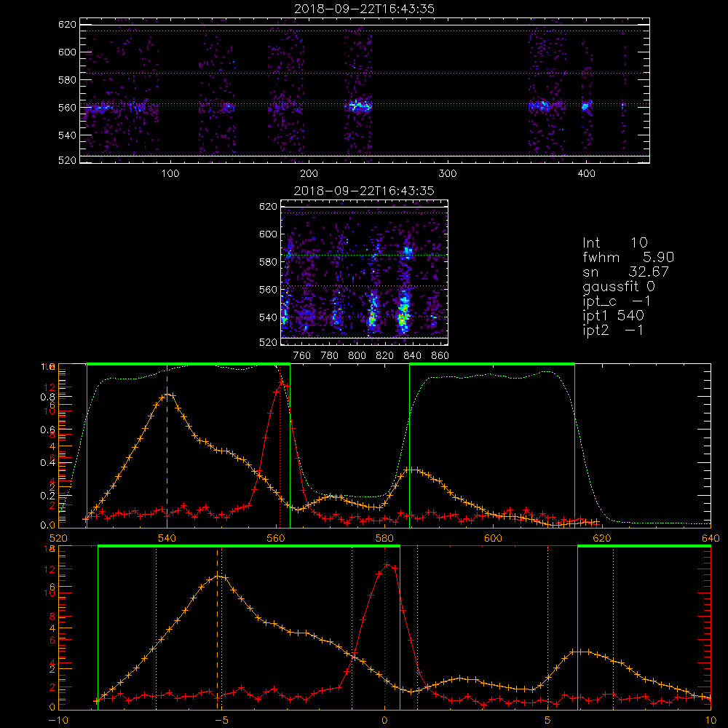
Task: Click x-axis label 200 under the top panel
Action: click(309, 174)
